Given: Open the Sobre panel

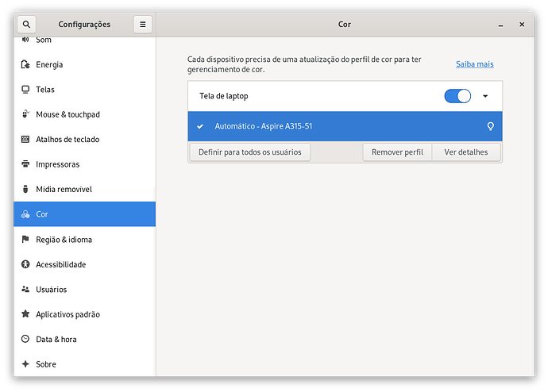Looking at the screenshot, I should 84,364.
